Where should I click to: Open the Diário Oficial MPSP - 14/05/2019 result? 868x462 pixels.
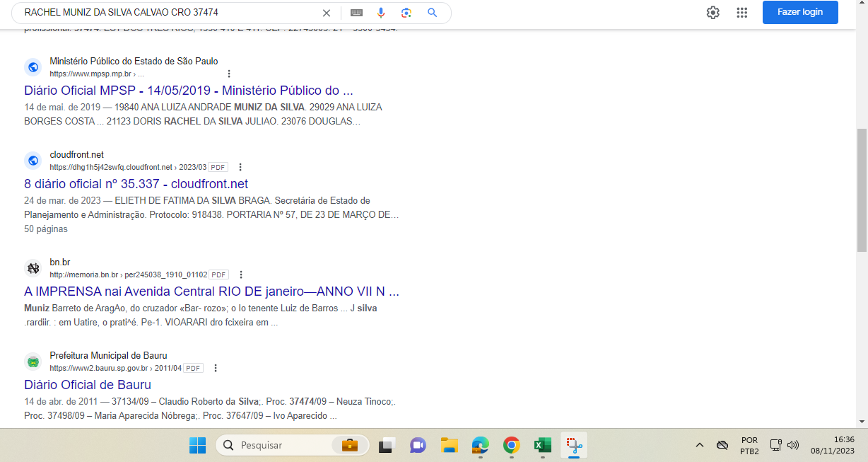point(189,91)
